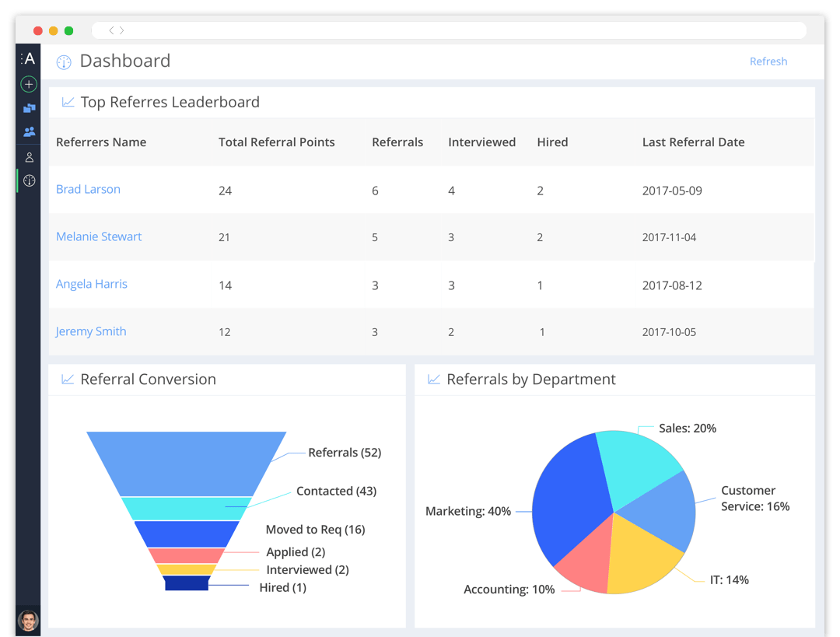840x637 pixels.
Task: Click the Last Referral Date column header
Action: [x=693, y=142]
